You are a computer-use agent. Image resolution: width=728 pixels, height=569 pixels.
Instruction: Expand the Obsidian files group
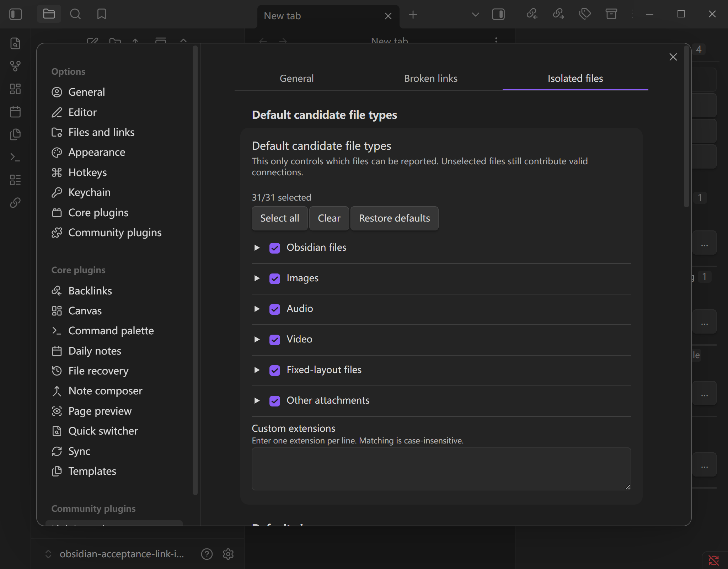[257, 248]
